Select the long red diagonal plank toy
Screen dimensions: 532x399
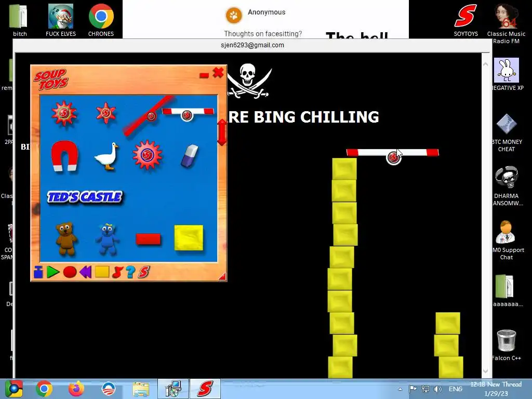(x=149, y=116)
